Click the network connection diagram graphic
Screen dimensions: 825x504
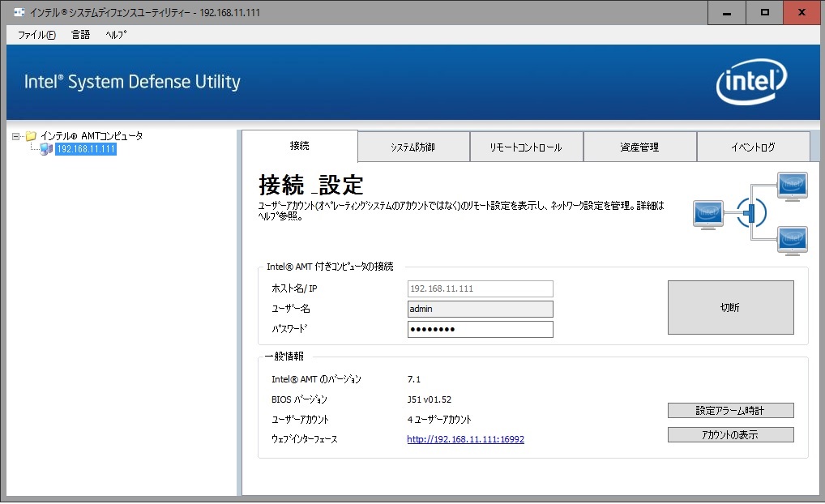(750, 213)
